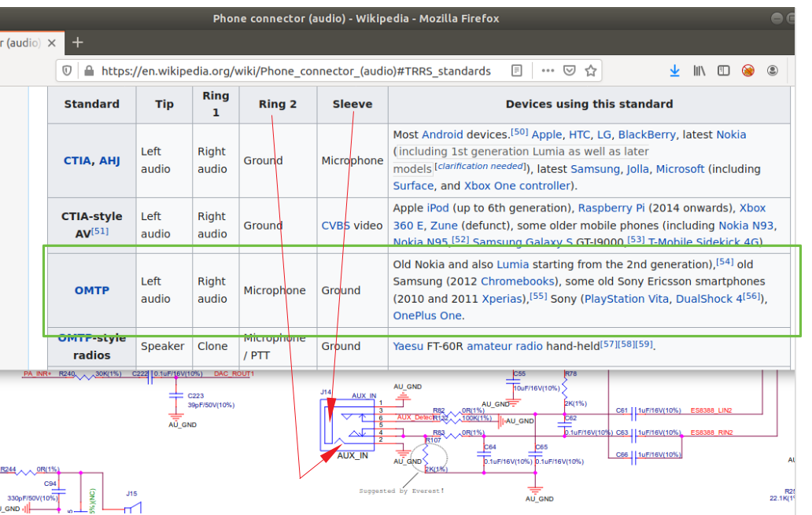Open the OnePlus One link
The width and height of the screenshot is (812, 515).
click(427, 316)
